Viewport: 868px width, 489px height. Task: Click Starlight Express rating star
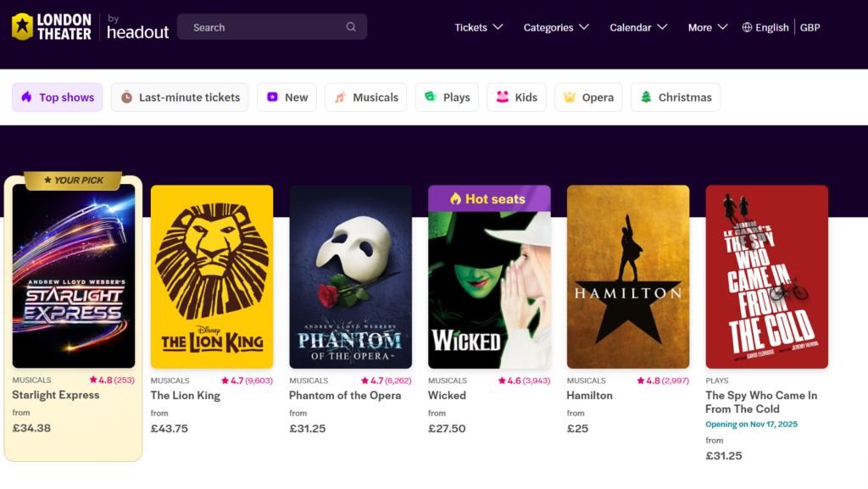point(93,380)
